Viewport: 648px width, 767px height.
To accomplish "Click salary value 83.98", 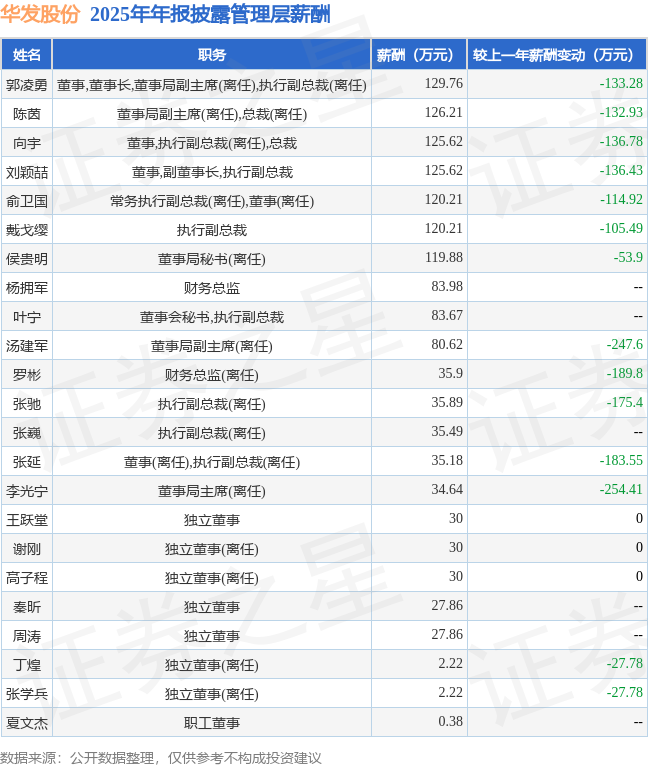I will (447, 286).
